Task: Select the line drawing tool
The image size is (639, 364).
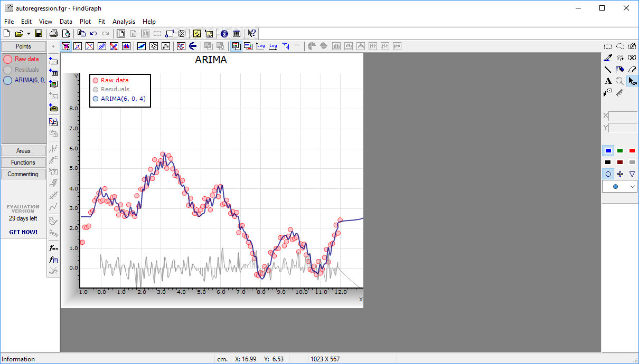Action: [608, 69]
